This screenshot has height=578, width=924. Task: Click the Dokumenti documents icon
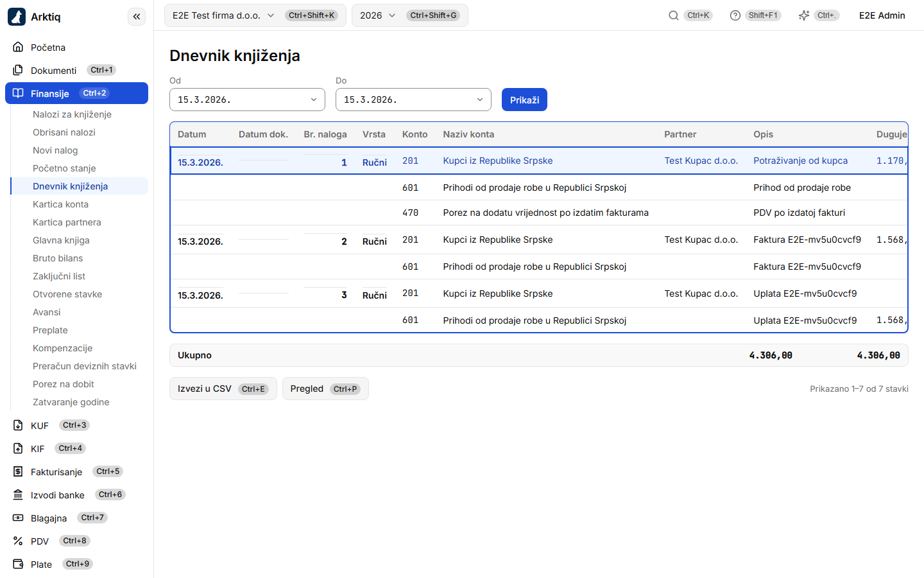(18, 70)
